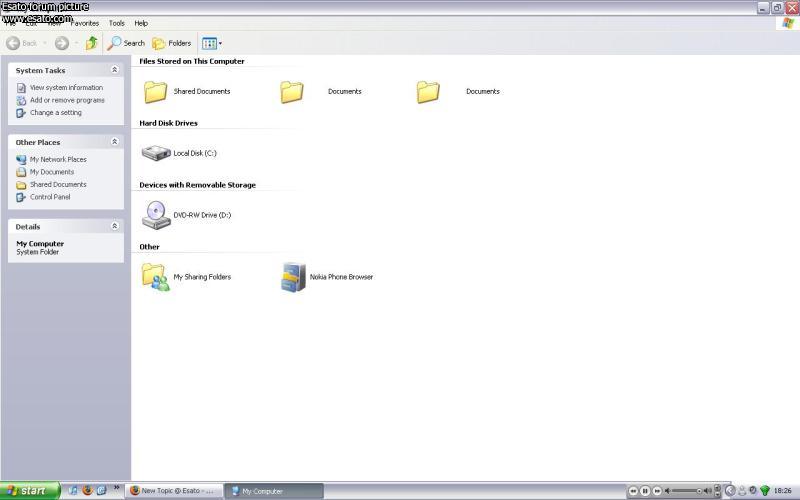
Task: Collapse the Other Places panel
Action: (x=114, y=142)
